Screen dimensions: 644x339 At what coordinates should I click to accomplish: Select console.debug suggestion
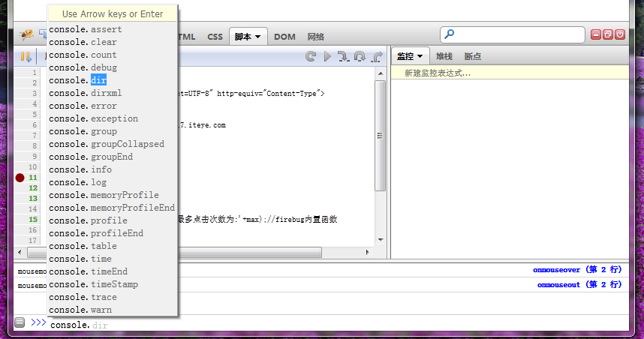pos(113,67)
